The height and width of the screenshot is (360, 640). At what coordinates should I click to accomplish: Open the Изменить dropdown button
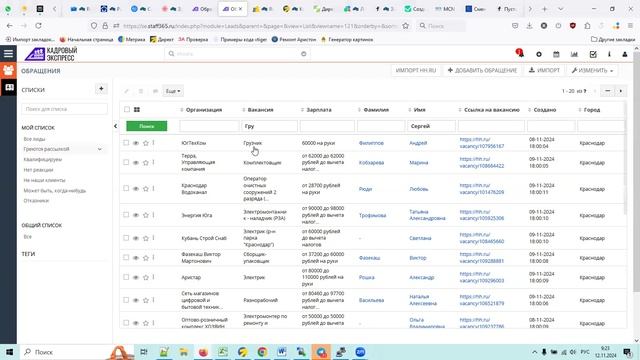[592, 70]
